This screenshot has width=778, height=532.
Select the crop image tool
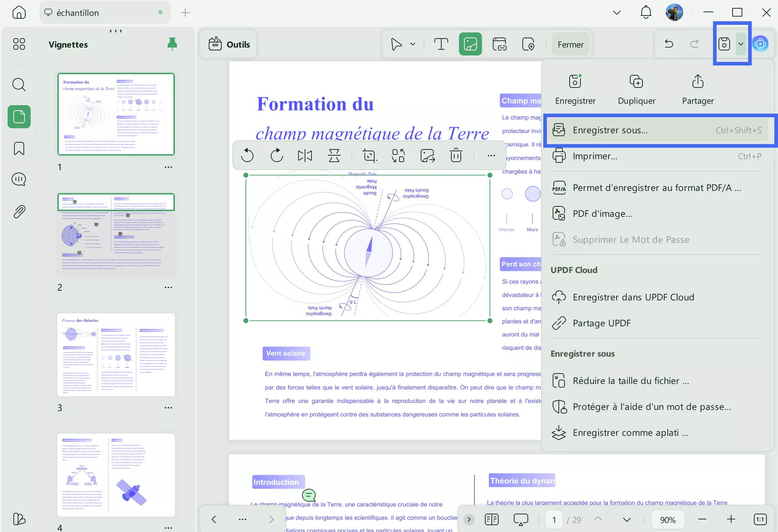(369, 156)
